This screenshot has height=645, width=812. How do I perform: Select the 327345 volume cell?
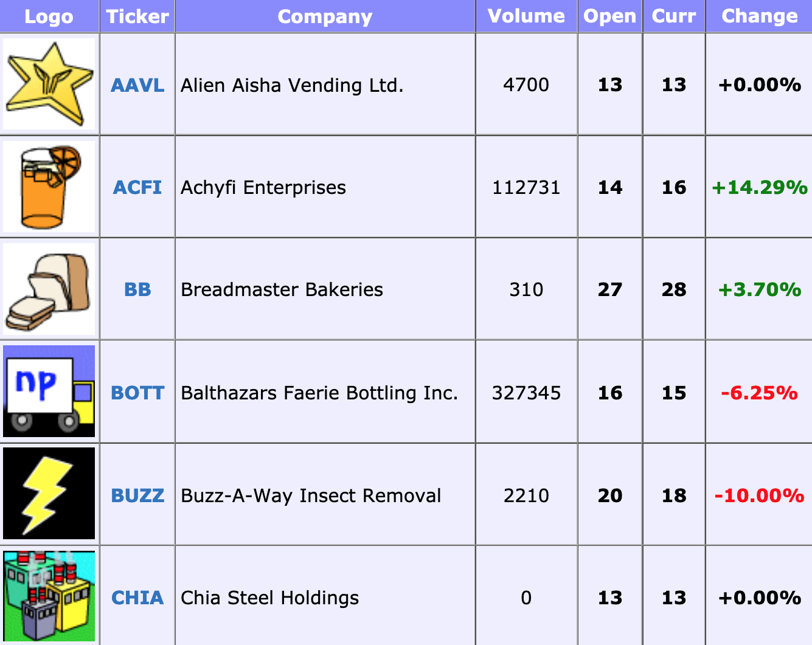point(526,393)
